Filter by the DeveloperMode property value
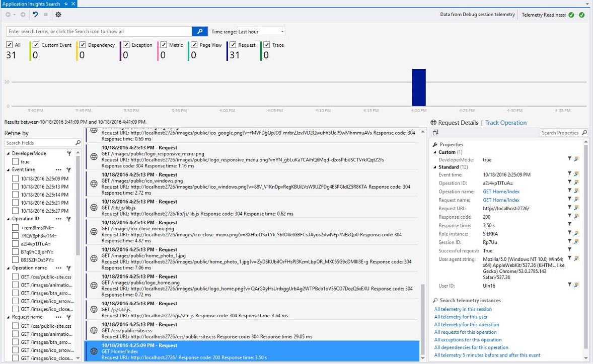 [x=569, y=159]
